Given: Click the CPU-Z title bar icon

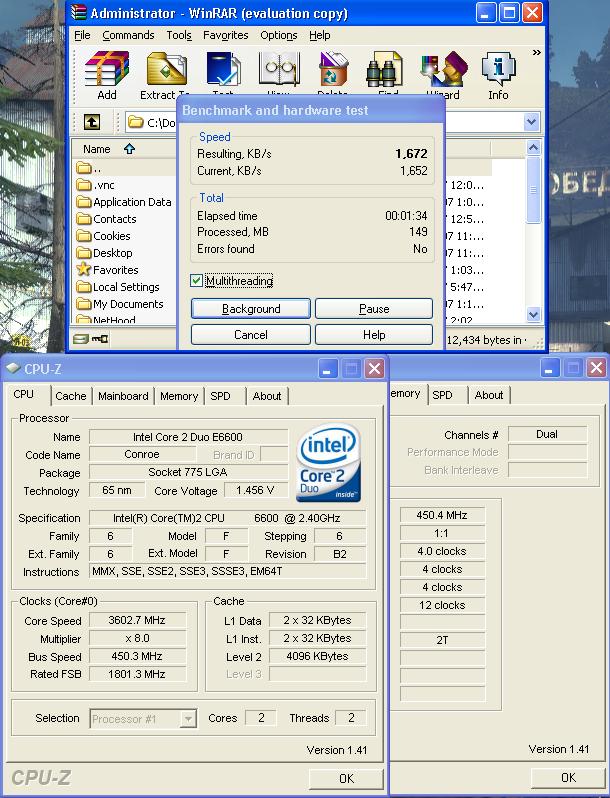Looking at the screenshot, I should 13,368.
